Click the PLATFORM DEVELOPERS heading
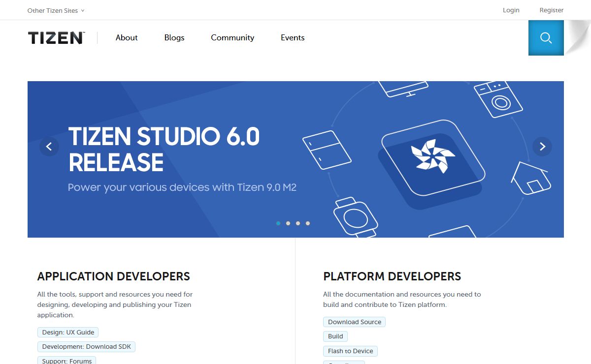The height and width of the screenshot is (364, 591). coord(392,276)
